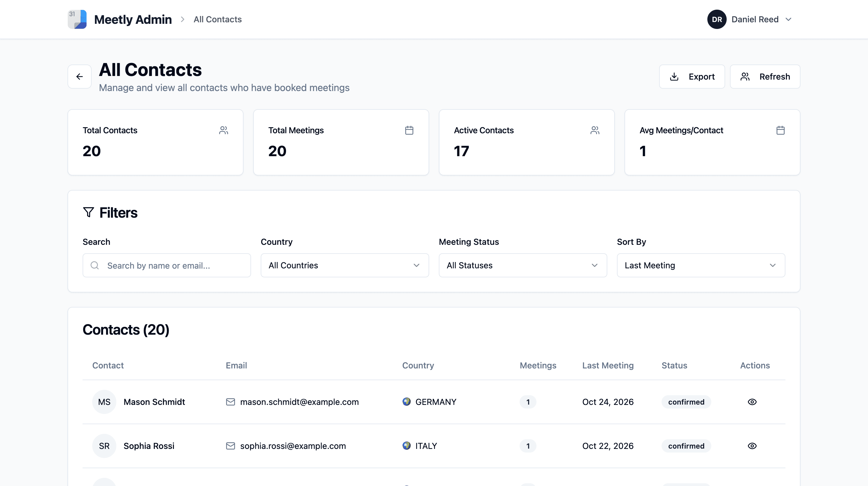Image resolution: width=868 pixels, height=486 pixels.
Task: Click the Meetly Admin title link
Action: (133, 19)
